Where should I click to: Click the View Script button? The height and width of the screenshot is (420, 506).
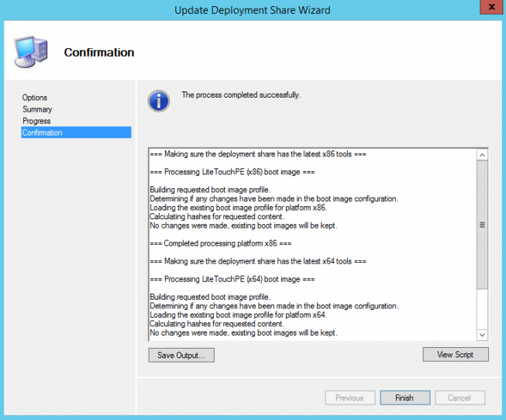(456, 354)
